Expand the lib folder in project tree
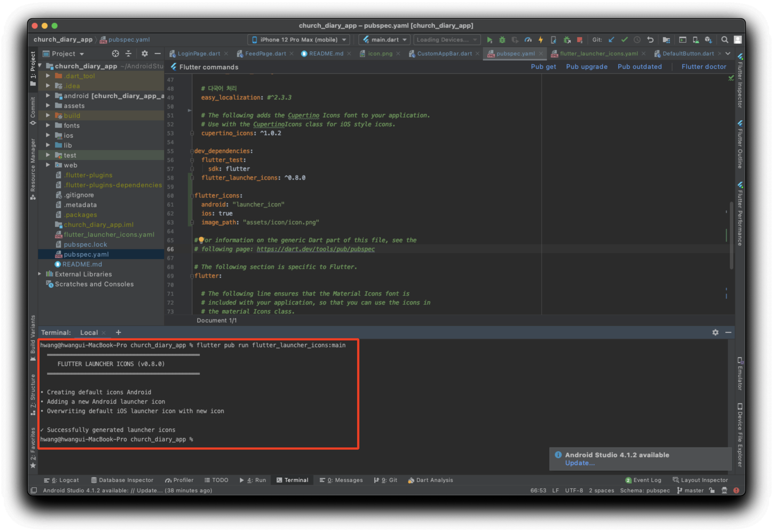 click(48, 145)
